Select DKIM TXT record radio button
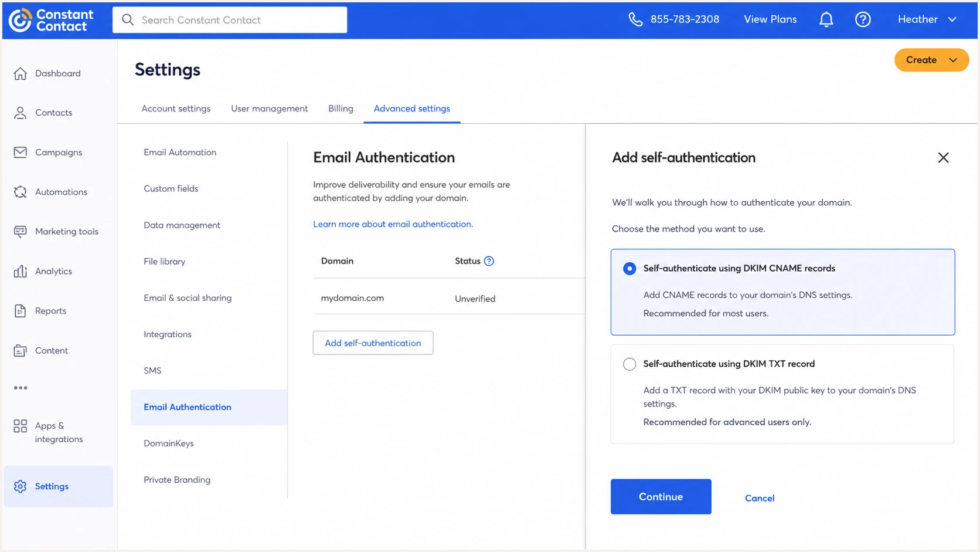The width and height of the screenshot is (980, 552). 629,364
